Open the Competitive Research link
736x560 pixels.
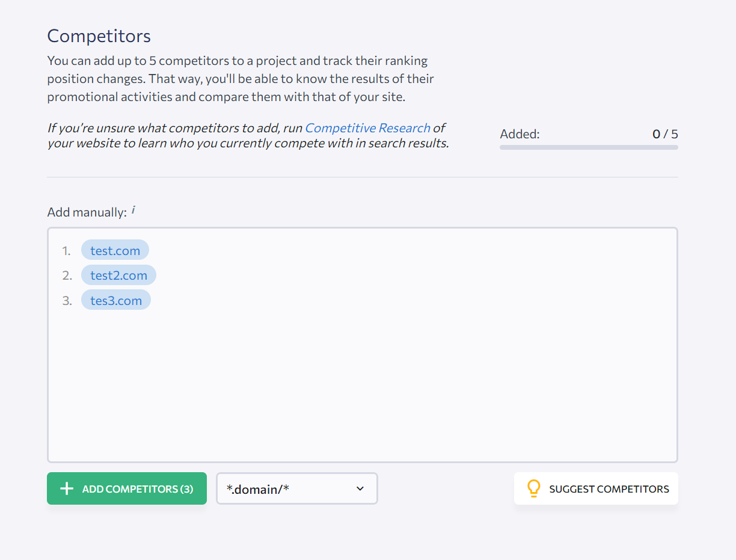click(367, 128)
